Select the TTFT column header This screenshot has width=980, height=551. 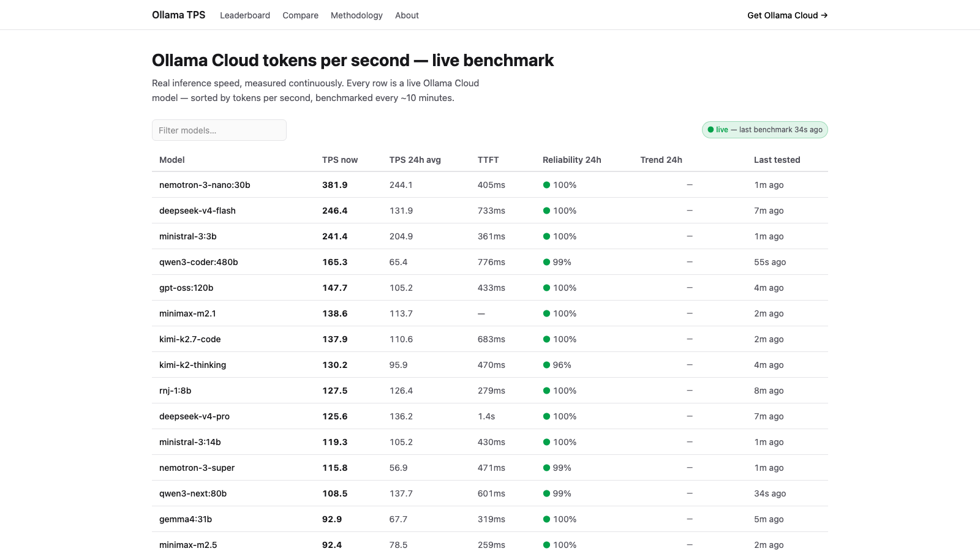(488, 160)
